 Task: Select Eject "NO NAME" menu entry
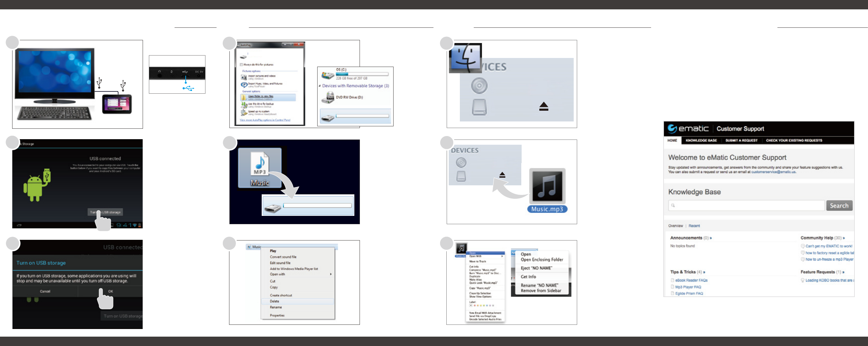tap(536, 268)
